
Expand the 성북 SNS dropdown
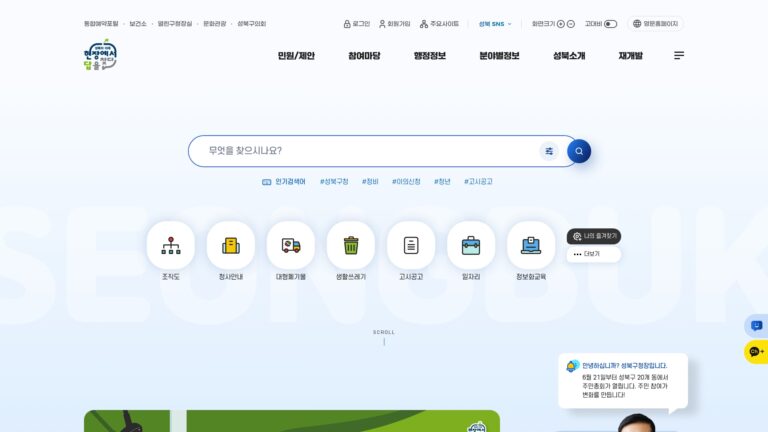pos(495,24)
